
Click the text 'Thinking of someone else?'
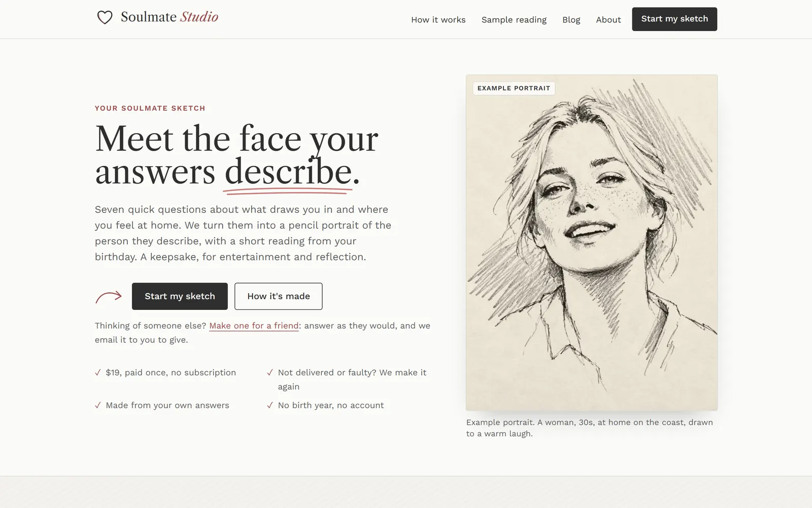point(151,326)
